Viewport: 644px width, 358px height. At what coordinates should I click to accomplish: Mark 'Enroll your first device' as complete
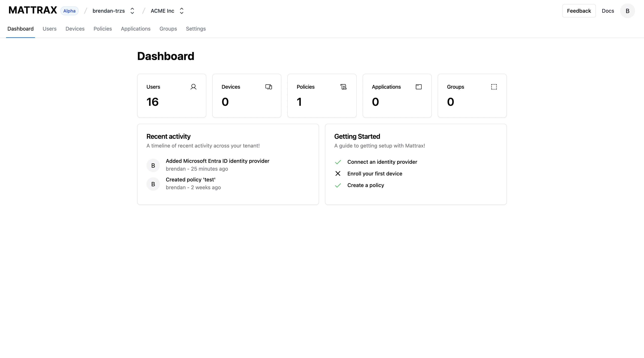[x=338, y=173]
